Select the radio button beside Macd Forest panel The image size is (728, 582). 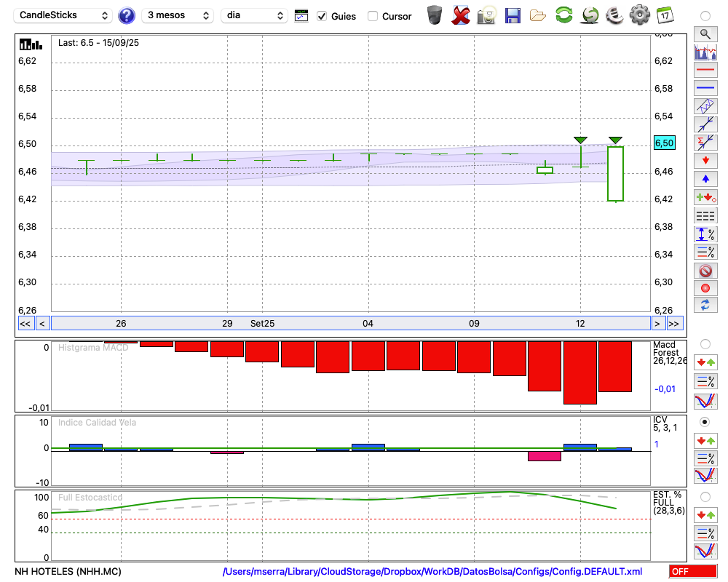[x=705, y=343]
